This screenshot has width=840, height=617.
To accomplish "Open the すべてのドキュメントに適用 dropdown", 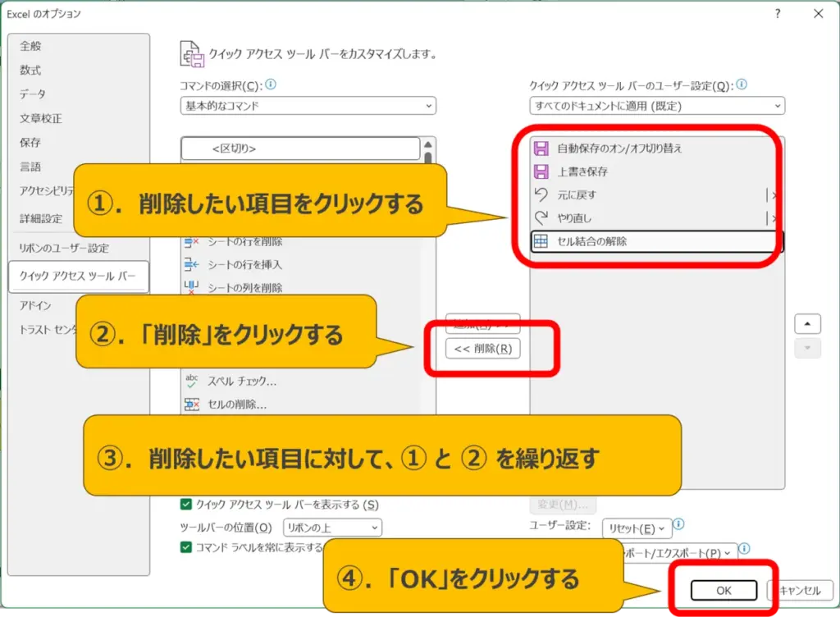I will (656, 106).
